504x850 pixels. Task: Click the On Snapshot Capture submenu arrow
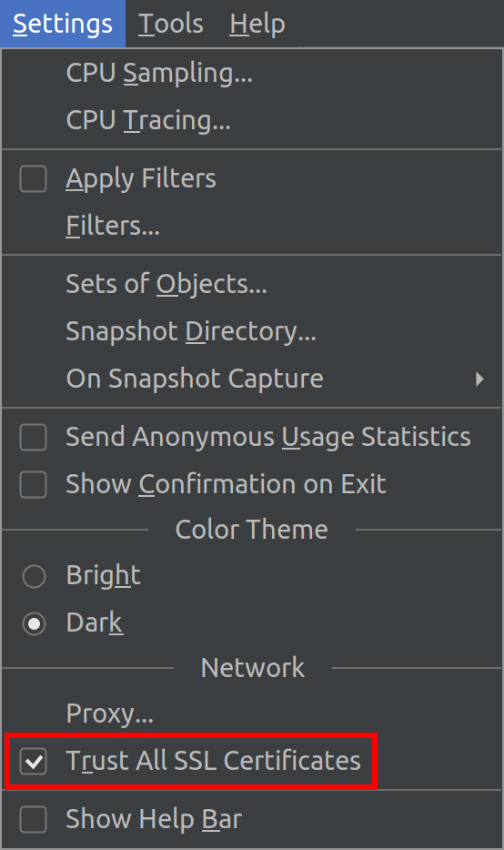479,379
